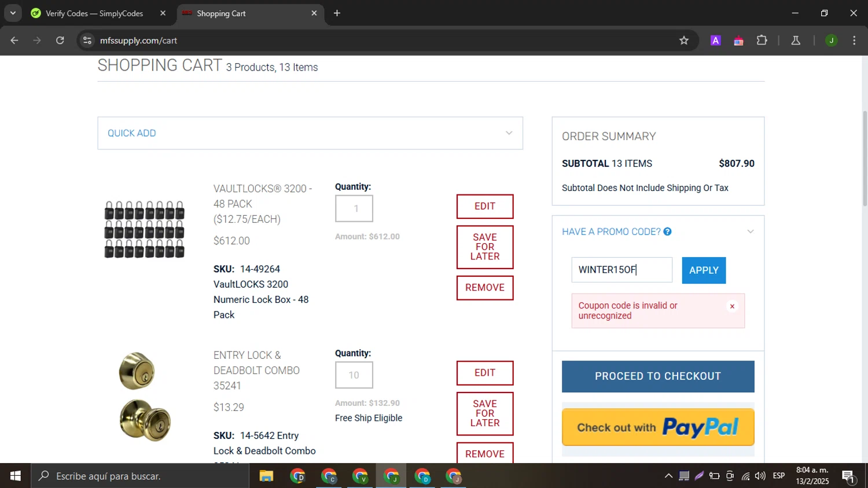Open the Extensions puzzle icon
The image size is (868, 488).
[x=762, y=41]
